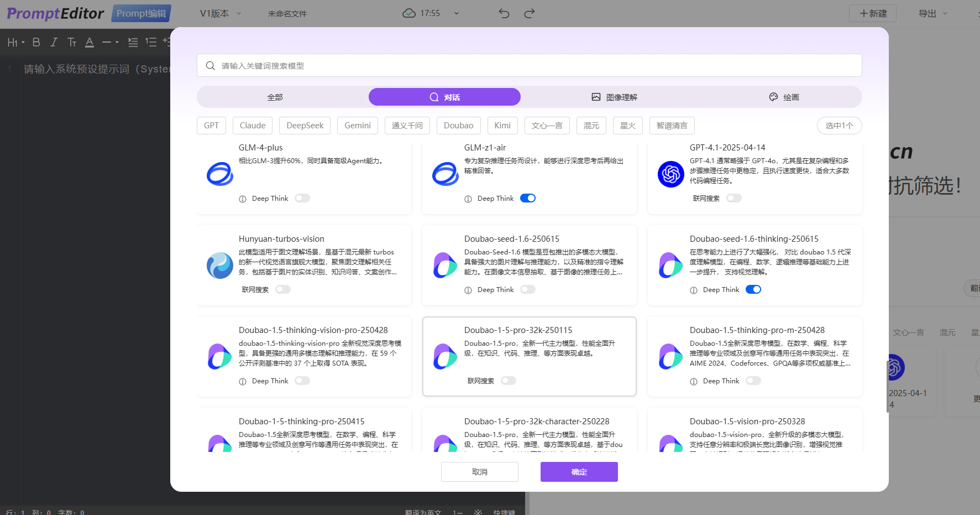Click the cloud save status icon
Viewport: 980px width, 515px height.
409,13
